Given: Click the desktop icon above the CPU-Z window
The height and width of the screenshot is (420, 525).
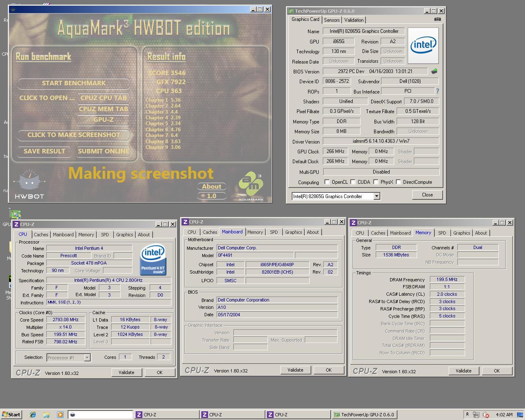Looking at the screenshot, I should point(16,214).
